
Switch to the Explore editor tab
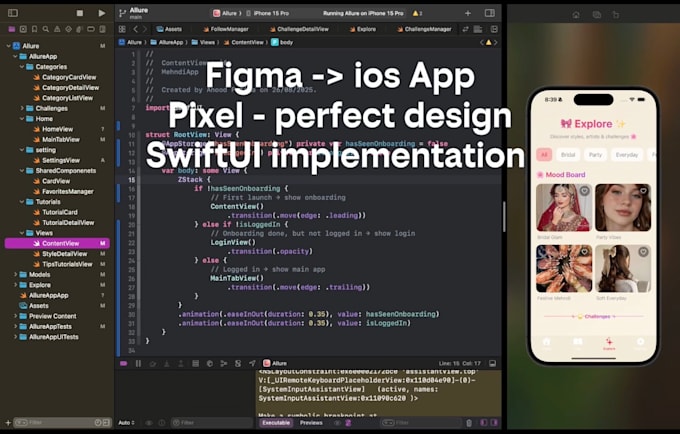coord(363,29)
